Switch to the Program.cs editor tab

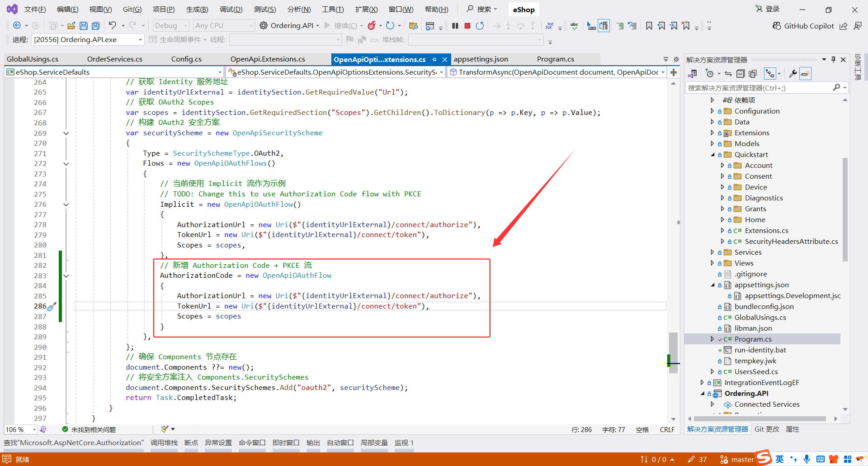point(555,59)
